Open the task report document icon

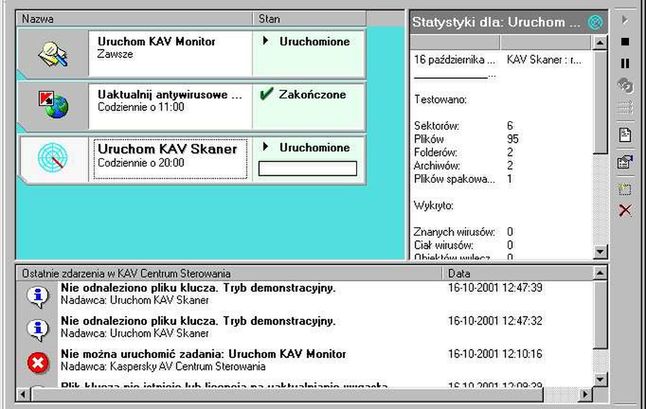(625, 135)
